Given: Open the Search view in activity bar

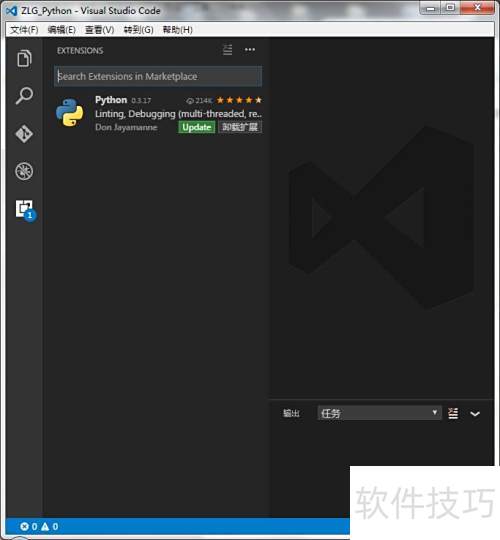Looking at the screenshot, I should point(24,95).
